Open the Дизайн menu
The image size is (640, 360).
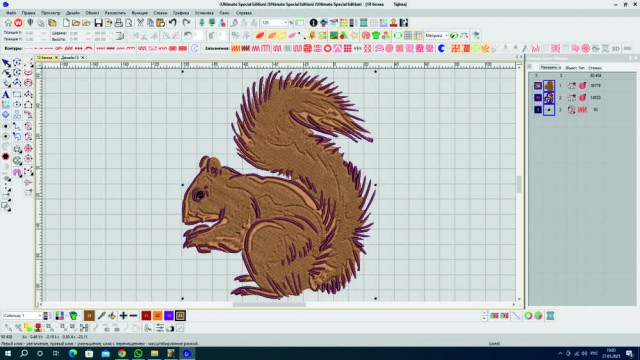point(73,13)
